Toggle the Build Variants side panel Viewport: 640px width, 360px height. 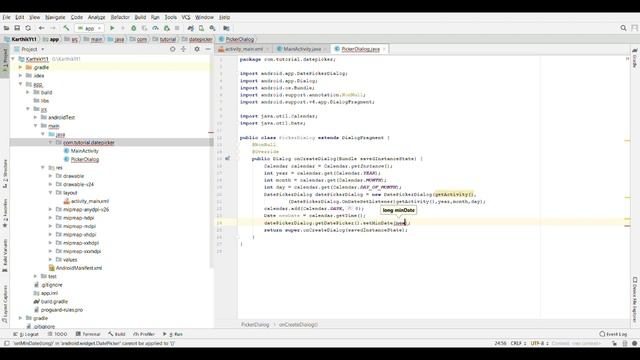[x=5, y=256]
